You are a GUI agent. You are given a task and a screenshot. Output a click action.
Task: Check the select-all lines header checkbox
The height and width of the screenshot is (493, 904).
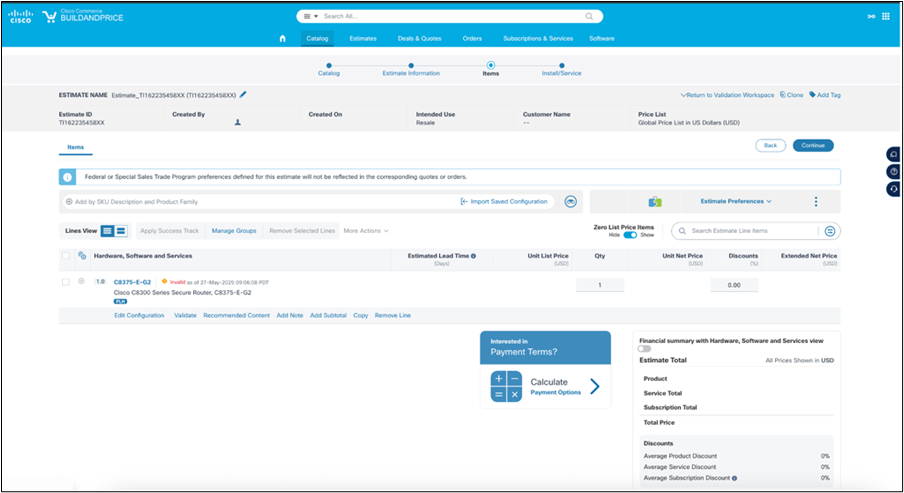click(x=66, y=255)
